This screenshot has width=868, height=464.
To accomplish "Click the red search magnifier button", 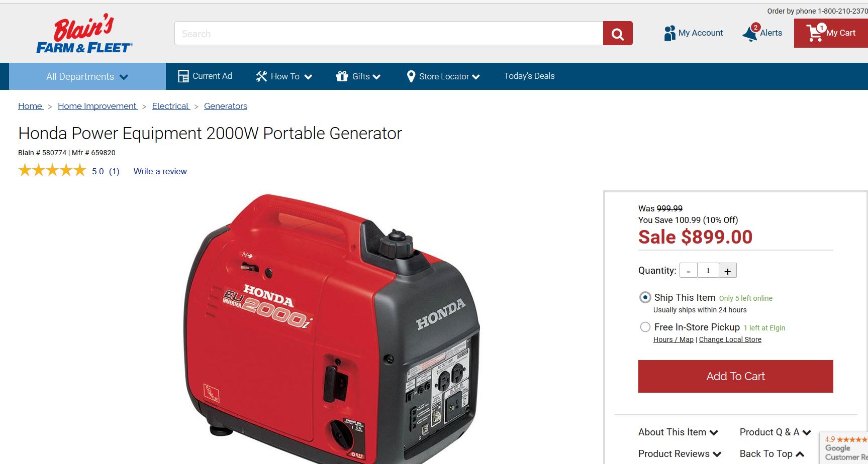I will click(618, 34).
